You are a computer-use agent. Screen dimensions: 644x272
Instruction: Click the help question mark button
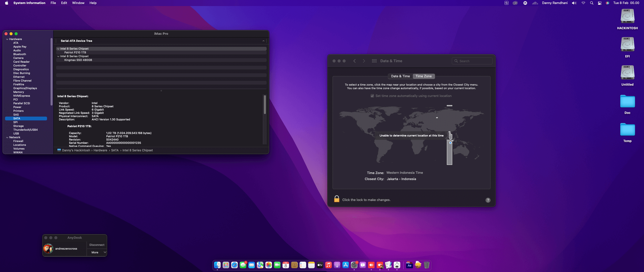pyautogui.click(x=488, y=200)
